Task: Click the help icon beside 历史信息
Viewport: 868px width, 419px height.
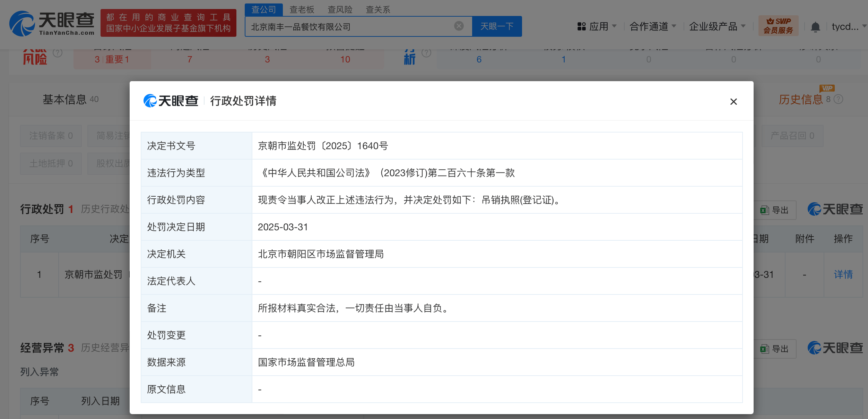Action: coord(838,100)
